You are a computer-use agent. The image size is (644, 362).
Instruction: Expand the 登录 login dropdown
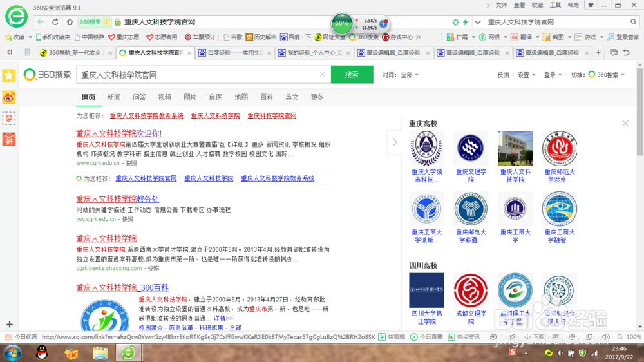[553, 75]
